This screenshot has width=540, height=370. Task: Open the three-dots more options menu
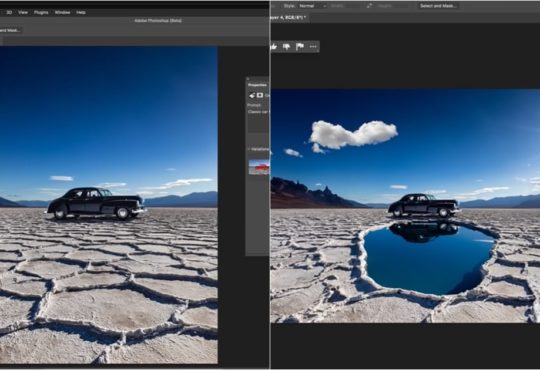(313, 47)
